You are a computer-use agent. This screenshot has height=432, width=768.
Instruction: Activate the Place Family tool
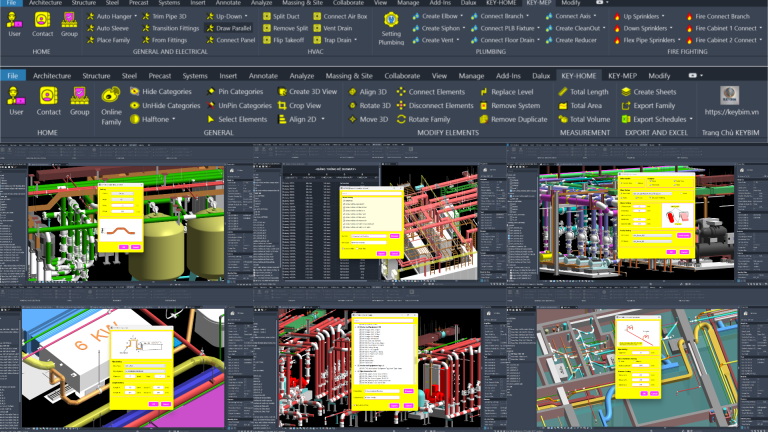coord(109,40)
